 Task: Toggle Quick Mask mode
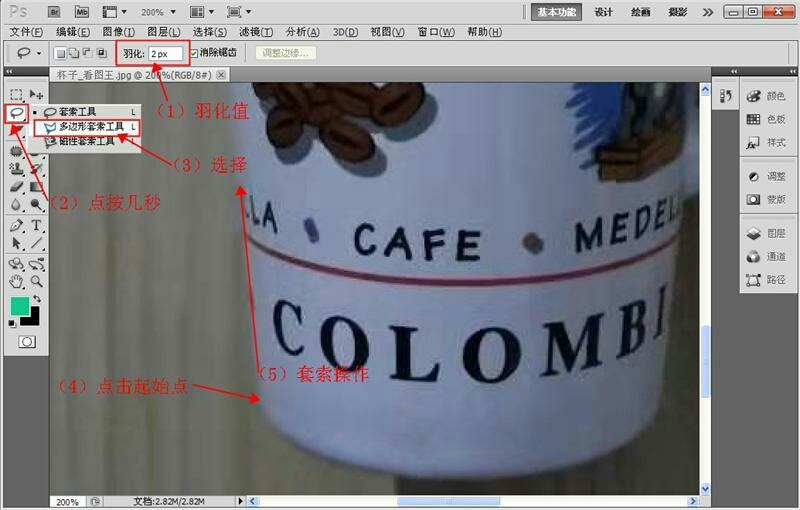27,342
